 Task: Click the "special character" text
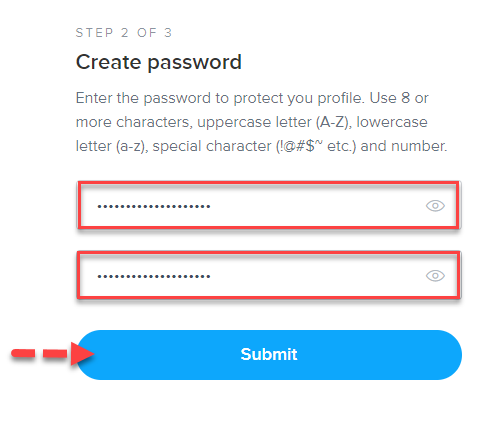[x=212, y=146]
